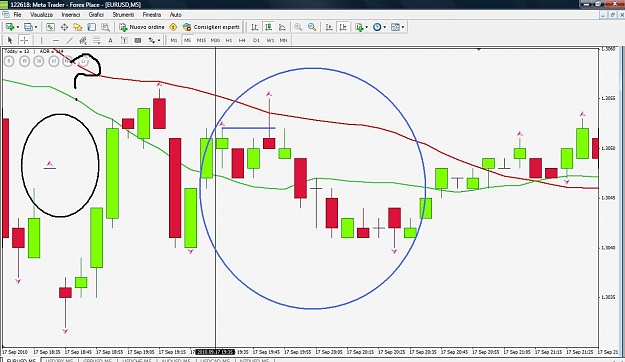
Task: Select the text label tool
Action: coord(124,40)
